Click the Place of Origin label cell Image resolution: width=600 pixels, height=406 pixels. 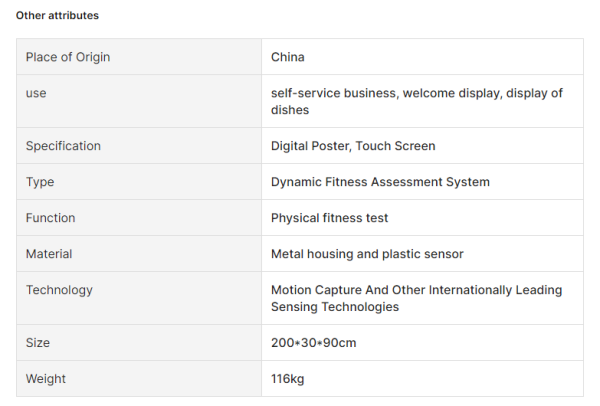point(68,57)
